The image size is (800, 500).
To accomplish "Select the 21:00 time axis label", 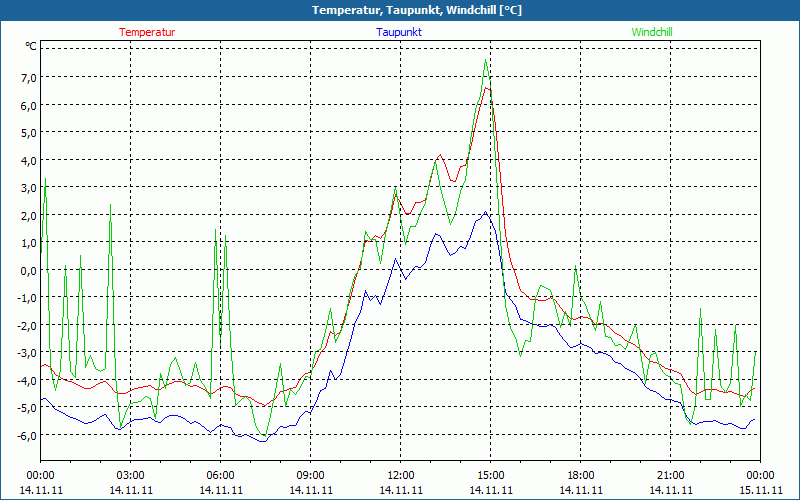I will coord(670,475).
